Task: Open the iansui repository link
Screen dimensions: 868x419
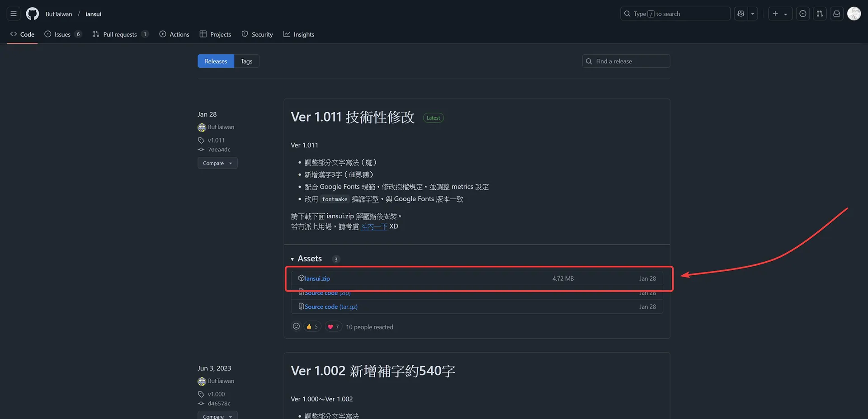Action: click(94, 14)
